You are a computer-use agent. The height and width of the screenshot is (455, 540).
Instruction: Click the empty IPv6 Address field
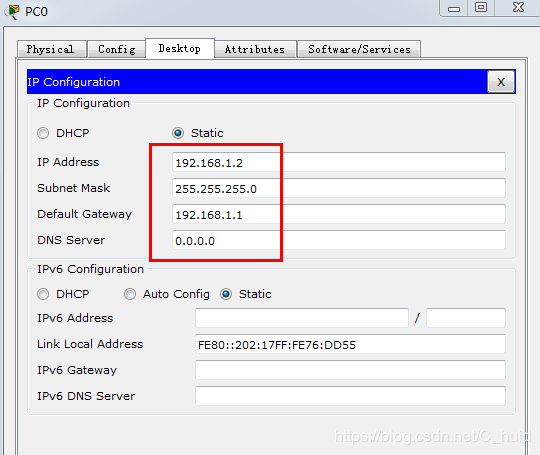click(x=302, y=318)
